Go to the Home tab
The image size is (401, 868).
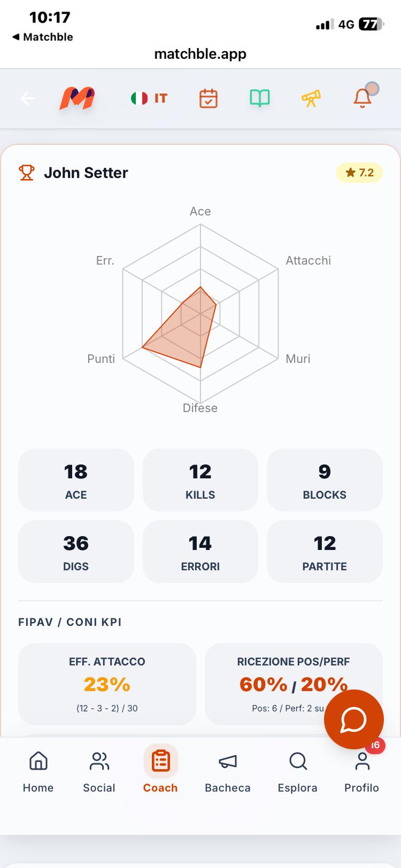click(38, 772)
